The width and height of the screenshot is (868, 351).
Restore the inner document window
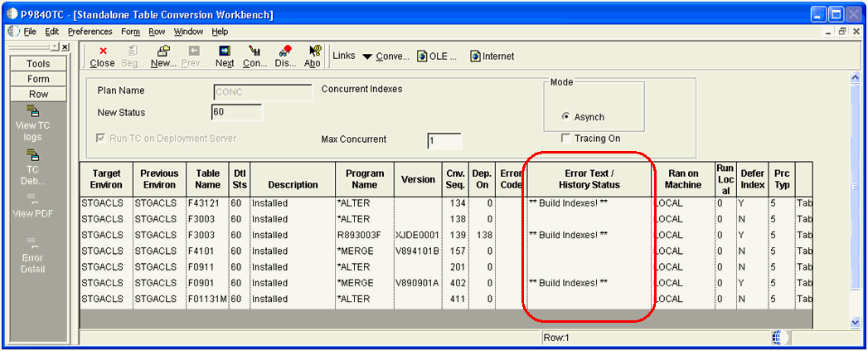coord(842,32)
